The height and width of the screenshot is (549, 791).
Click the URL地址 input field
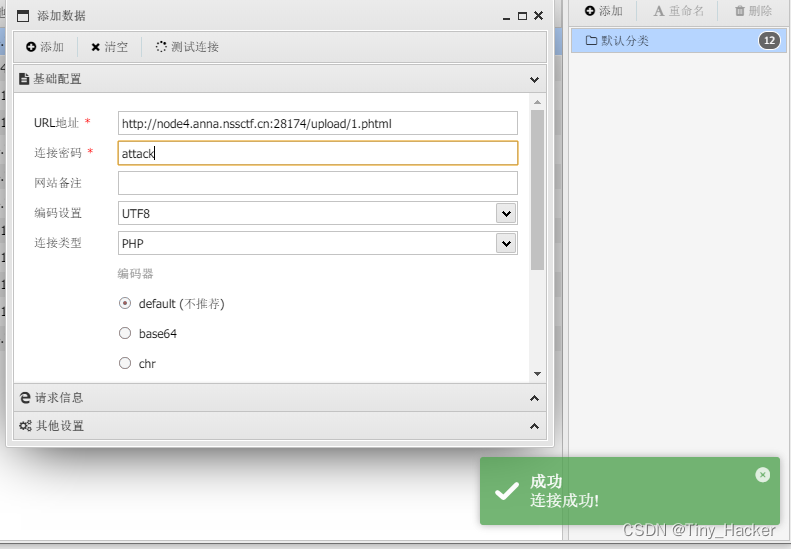coord(318,123)
